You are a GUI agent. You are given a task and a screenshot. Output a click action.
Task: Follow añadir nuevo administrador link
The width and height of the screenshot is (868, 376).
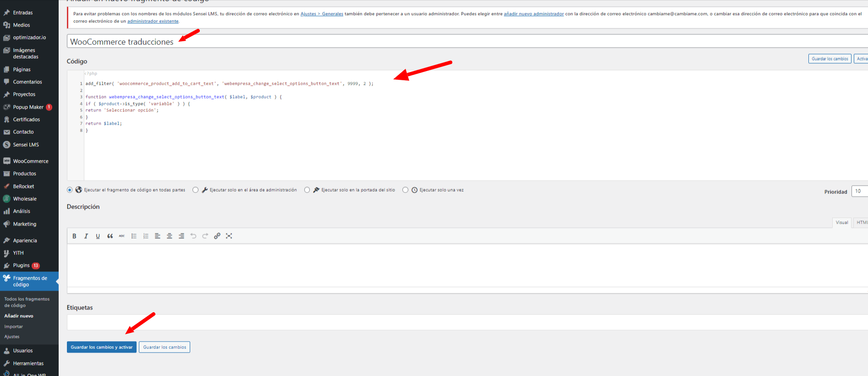[x=534, y=14]
